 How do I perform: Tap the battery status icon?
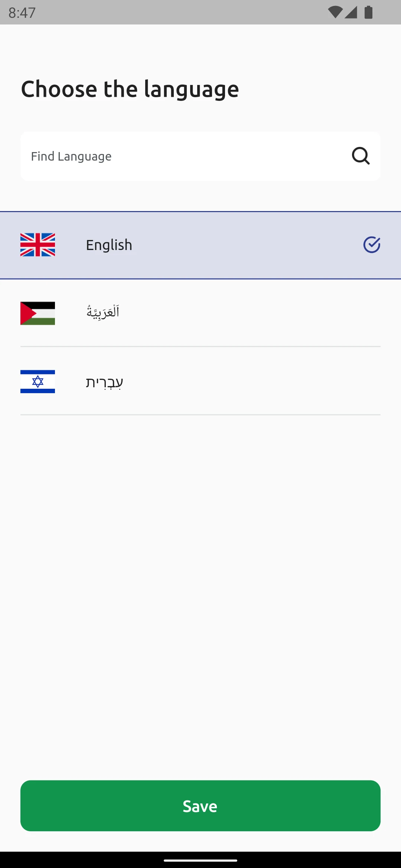(368, 12)
